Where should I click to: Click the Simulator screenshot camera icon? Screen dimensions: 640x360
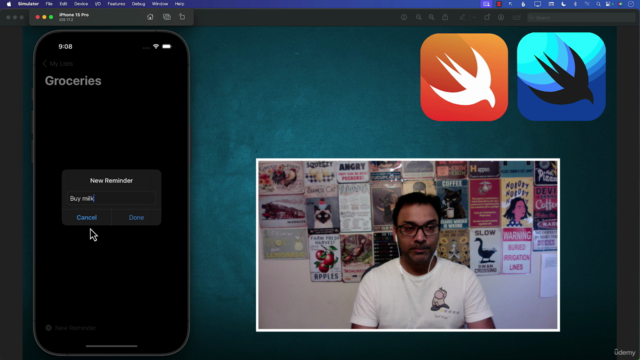tap(167, 17)
